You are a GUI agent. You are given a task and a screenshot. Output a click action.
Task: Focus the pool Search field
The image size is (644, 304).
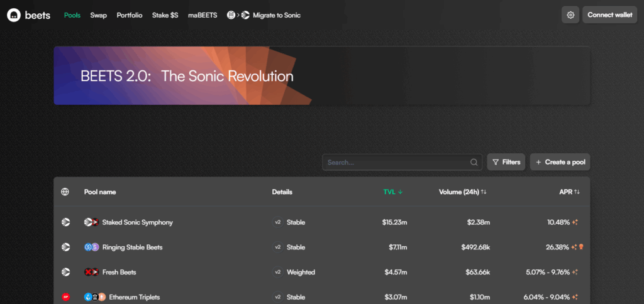point(402,162)
